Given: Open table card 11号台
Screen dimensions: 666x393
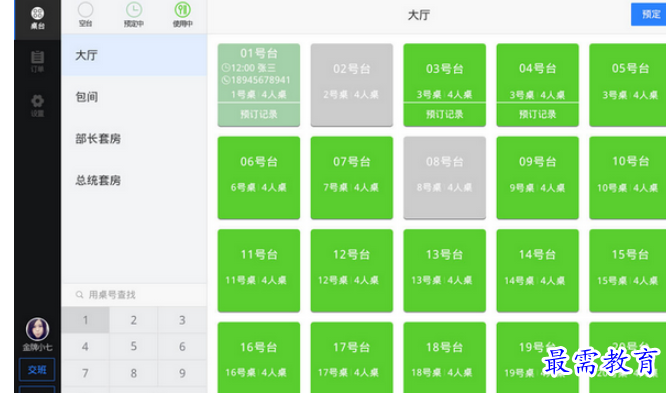Looking at the screenshot, I should pyautogui.click(x=259, y=271).
